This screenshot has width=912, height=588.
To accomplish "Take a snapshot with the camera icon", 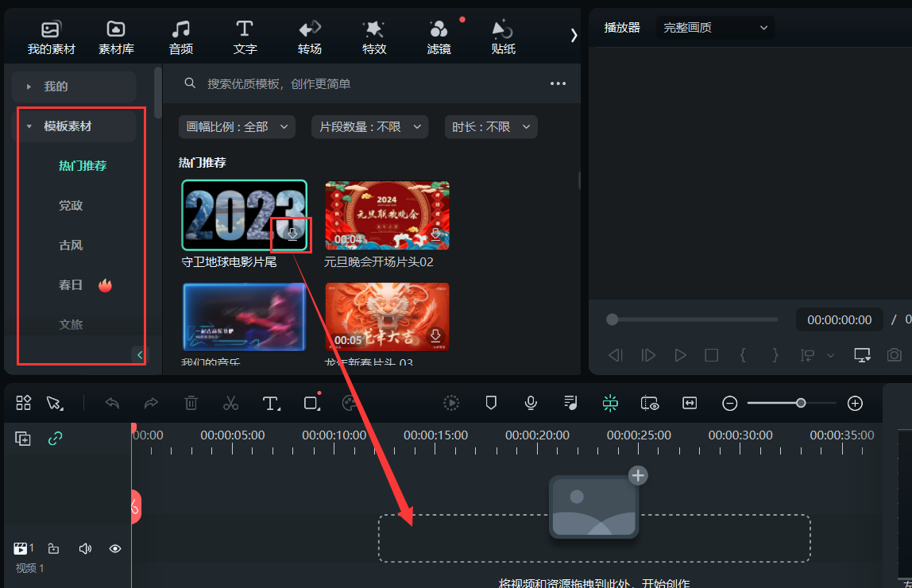I will [x=895, y=355].
